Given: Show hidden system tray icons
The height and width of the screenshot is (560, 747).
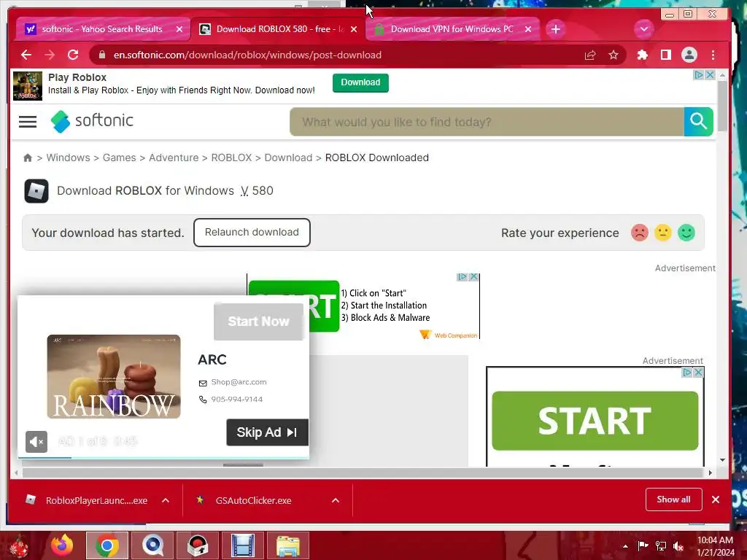Looking at the screenshot, I should point(625,546).
